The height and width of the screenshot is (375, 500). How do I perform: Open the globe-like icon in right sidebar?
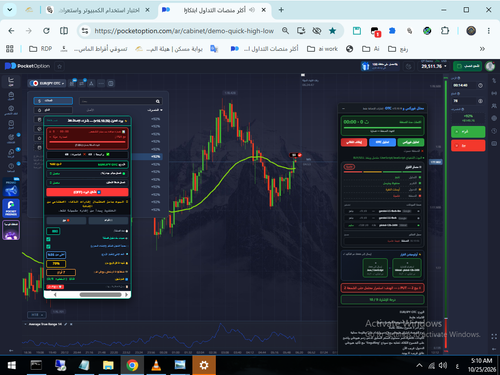[494, 118]
